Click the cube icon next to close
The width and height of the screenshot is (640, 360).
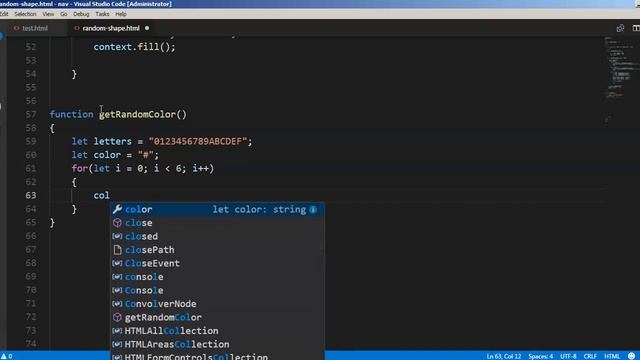(x=117, y=223)
